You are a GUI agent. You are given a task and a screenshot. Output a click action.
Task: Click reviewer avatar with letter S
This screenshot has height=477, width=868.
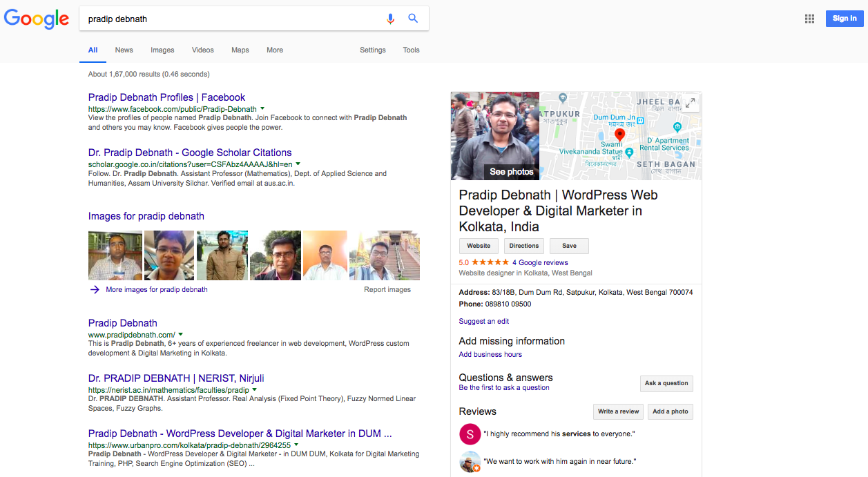click(470, 434)
